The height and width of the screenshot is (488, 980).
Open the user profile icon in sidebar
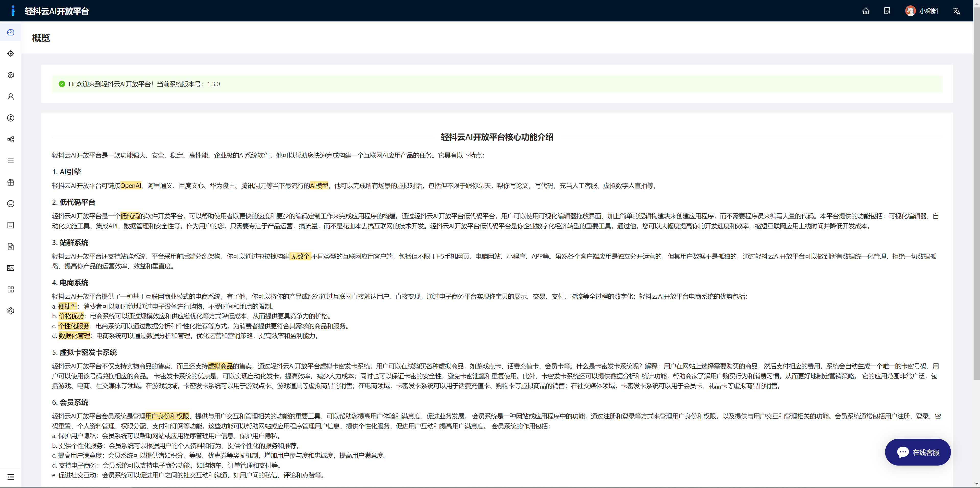point(11,97)
